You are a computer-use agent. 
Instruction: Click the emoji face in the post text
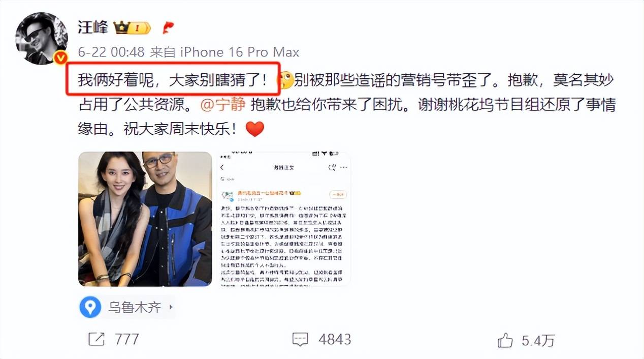pos(285,80)
